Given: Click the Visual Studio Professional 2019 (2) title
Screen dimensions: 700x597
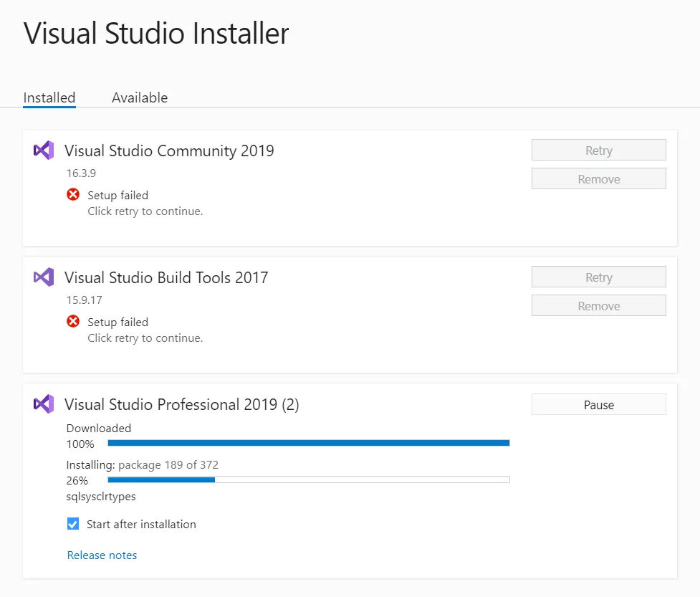Looking at the screenshot, I should 182,404.
